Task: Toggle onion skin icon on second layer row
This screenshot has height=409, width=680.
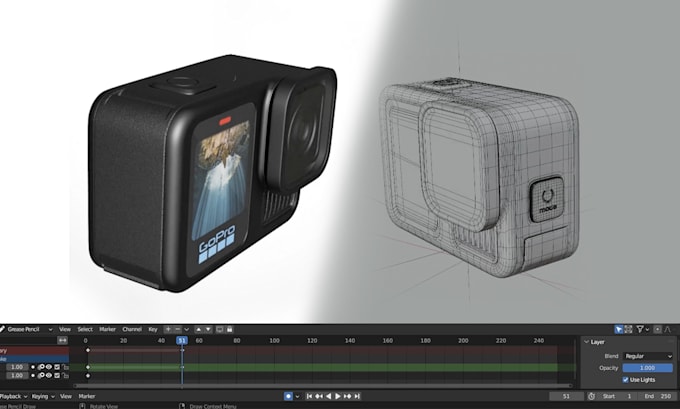Action: pos(41,375)
